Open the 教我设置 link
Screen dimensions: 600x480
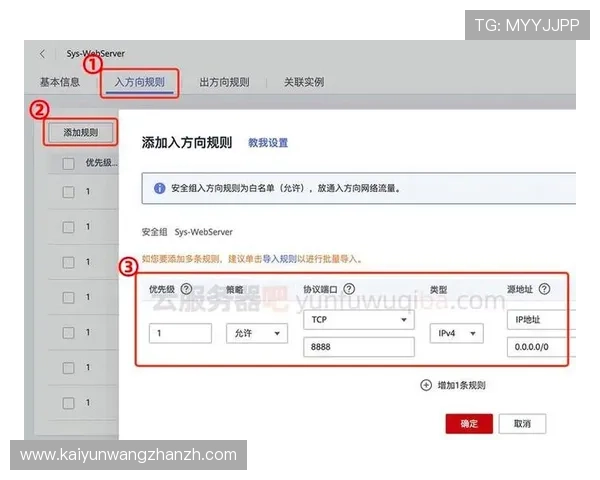pyautogui.click(x=268, y=143)
